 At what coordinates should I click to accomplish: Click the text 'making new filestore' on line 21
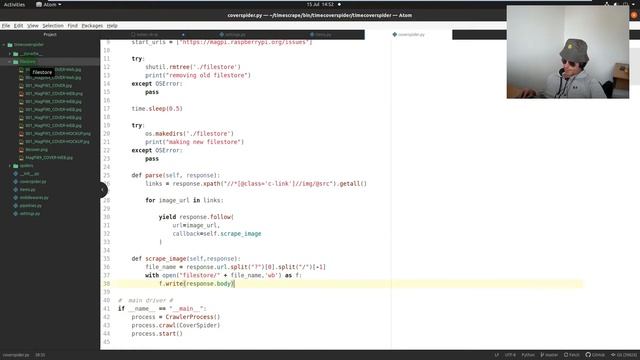pyautogui.click(x=204, y=142)
